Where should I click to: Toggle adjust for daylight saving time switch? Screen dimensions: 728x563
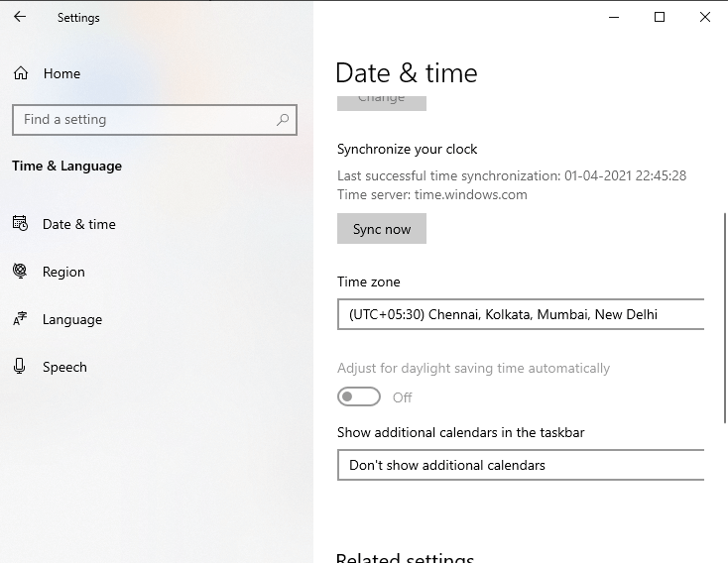pos(359,396)
